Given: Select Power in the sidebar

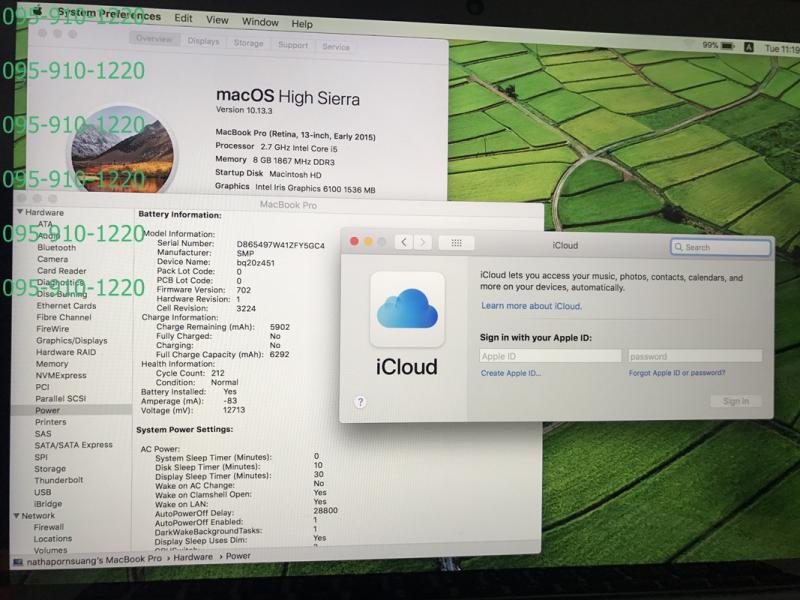Looking at the screenshot, I should pos(47,411).
